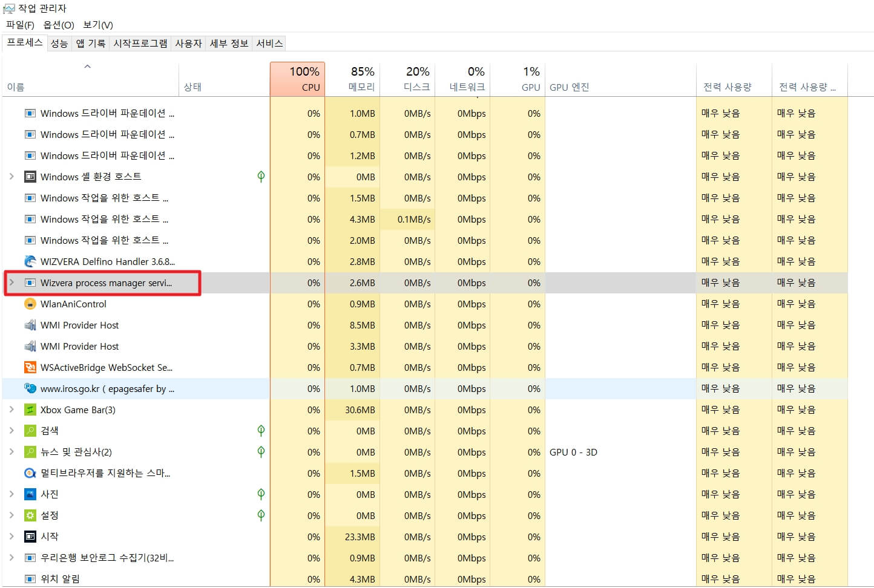Image resolution: width=874 pixels, height=588 pixels.
Task: Click the 검색 process icon
Action: pyautogui.click(x=30, y=431)
